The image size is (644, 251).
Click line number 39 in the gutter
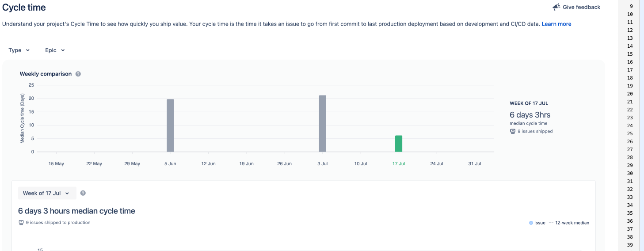coord(630,245)
